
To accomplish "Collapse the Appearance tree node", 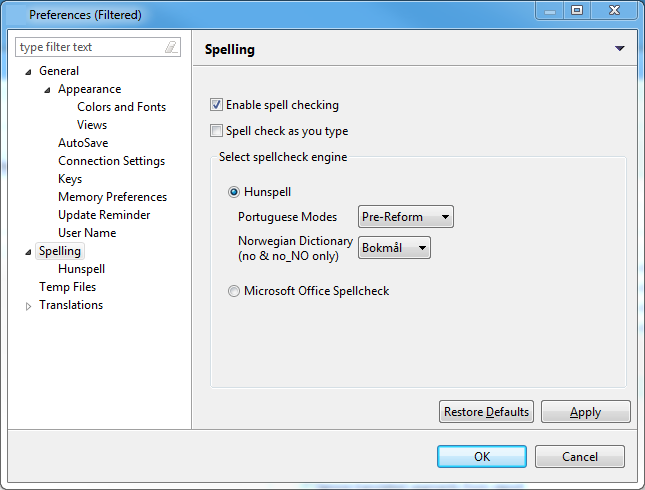I will (x=47, y=90).
